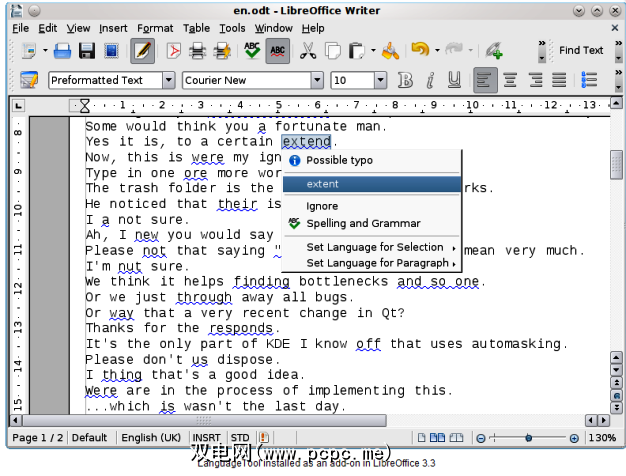626x476 pixels.
Task: Click the Save document icon
Action: point(87,50)
